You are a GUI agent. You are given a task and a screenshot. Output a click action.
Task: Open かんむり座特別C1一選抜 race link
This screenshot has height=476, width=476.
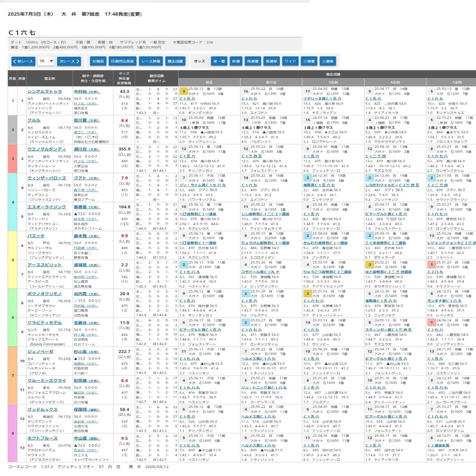[x=325, y=243]
